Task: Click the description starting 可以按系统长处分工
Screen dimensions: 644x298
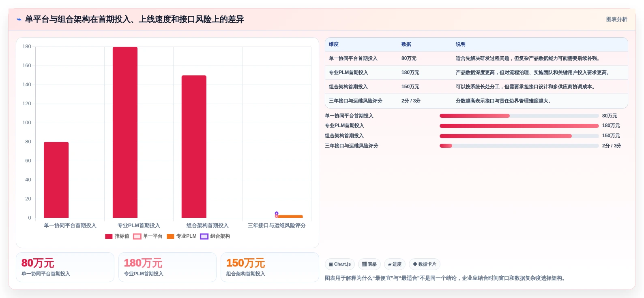Action: pos(526,87)
